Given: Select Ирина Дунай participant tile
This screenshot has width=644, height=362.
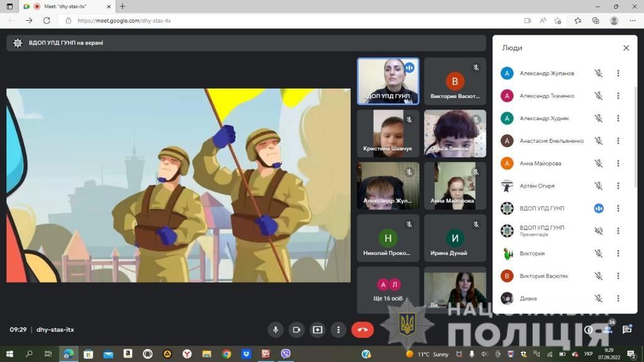Looking at the screenshot, I should [x=455, y=238].
